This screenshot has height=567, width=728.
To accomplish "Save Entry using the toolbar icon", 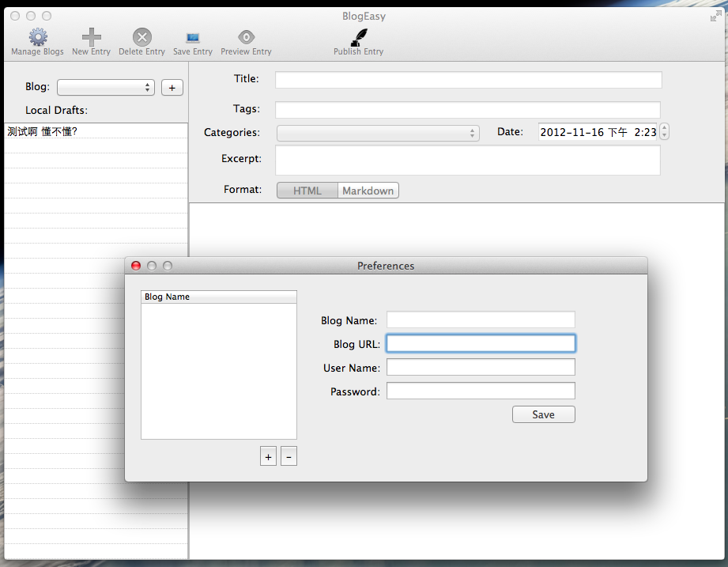I will pyautogui.click(x=193, y=37).
